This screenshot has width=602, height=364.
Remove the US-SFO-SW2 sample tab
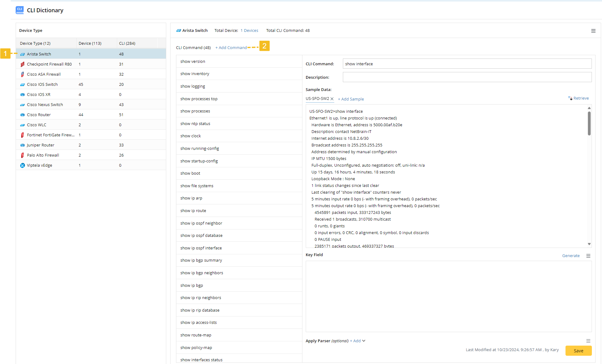coord(332,99)
